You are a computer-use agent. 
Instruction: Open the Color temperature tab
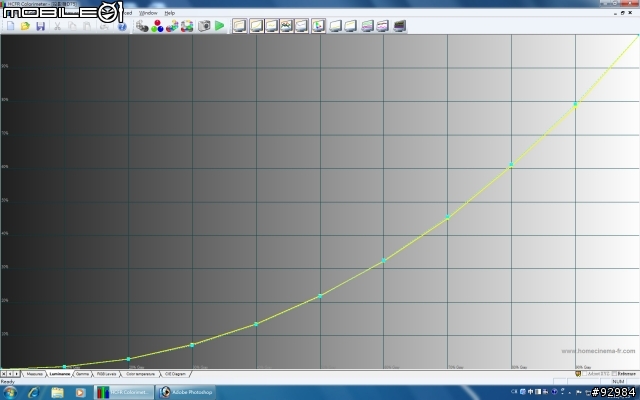click(140, 374)
